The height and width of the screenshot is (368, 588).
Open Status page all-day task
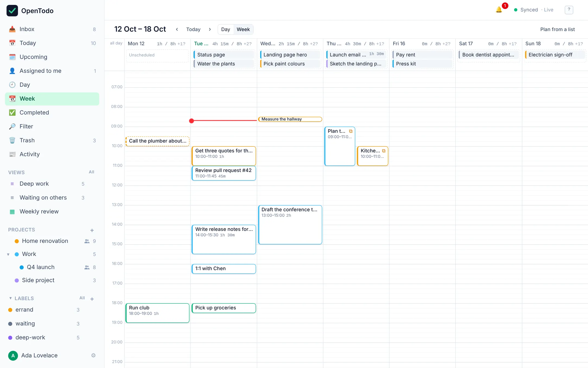coord(224,55)
